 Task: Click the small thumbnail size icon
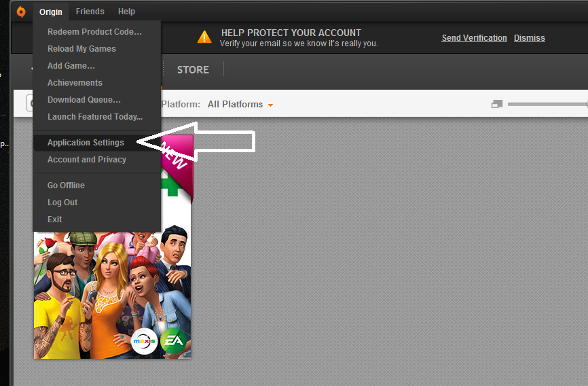[x=496, y=105]
